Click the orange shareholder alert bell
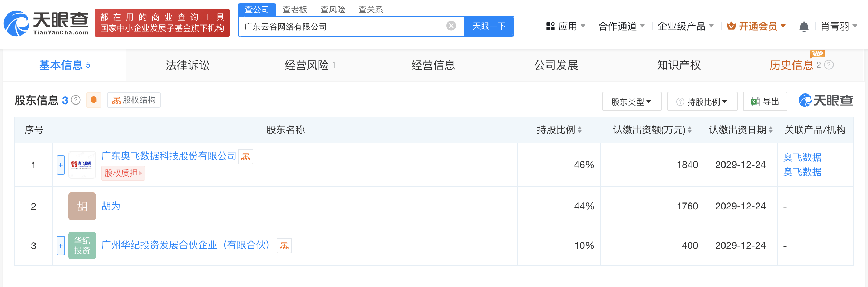Screen dimensions: 868x287 pos(93,100)
